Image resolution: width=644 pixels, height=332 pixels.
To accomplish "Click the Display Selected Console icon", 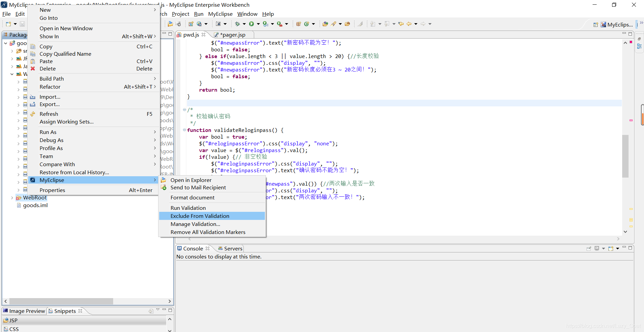I will pos(597,248).
